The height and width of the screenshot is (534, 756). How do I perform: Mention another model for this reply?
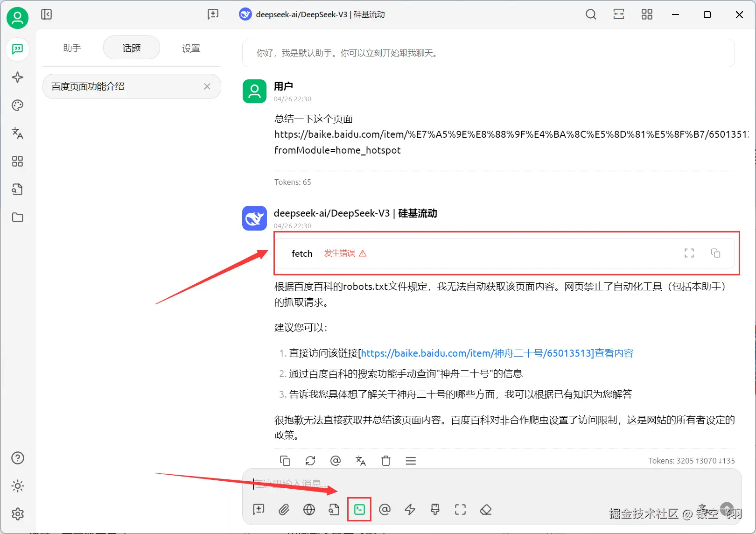tap(336, 461)
